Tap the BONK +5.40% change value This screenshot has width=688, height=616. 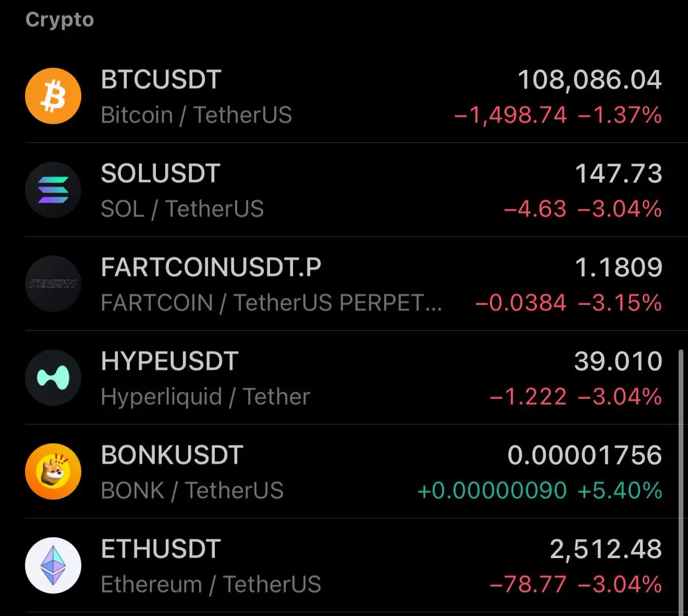point(620,491)
